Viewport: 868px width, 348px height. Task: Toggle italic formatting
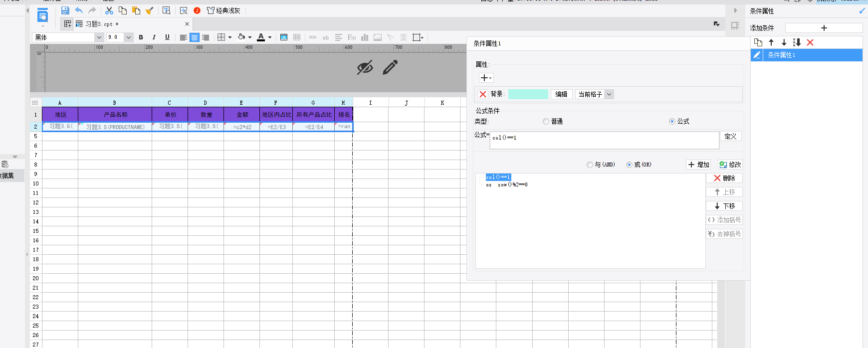pos(154,37)
